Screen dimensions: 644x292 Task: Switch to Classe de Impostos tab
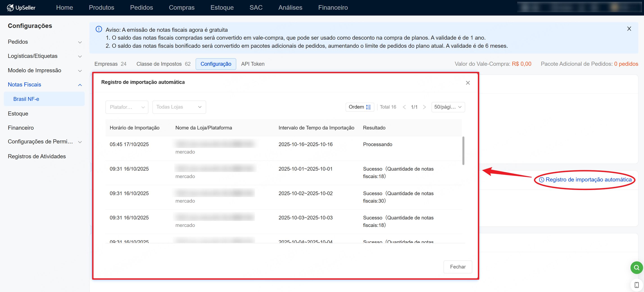[163, 64]
